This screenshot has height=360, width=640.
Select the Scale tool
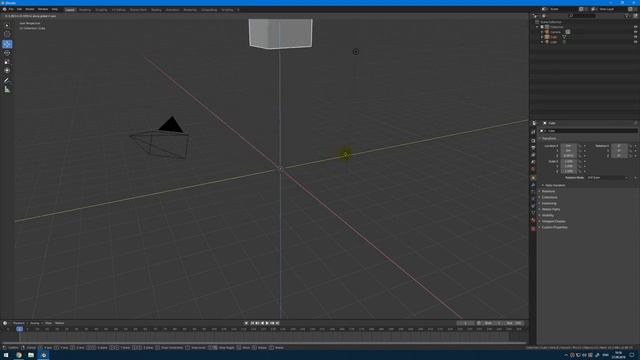pyautogui.click(x=7, y=62)
